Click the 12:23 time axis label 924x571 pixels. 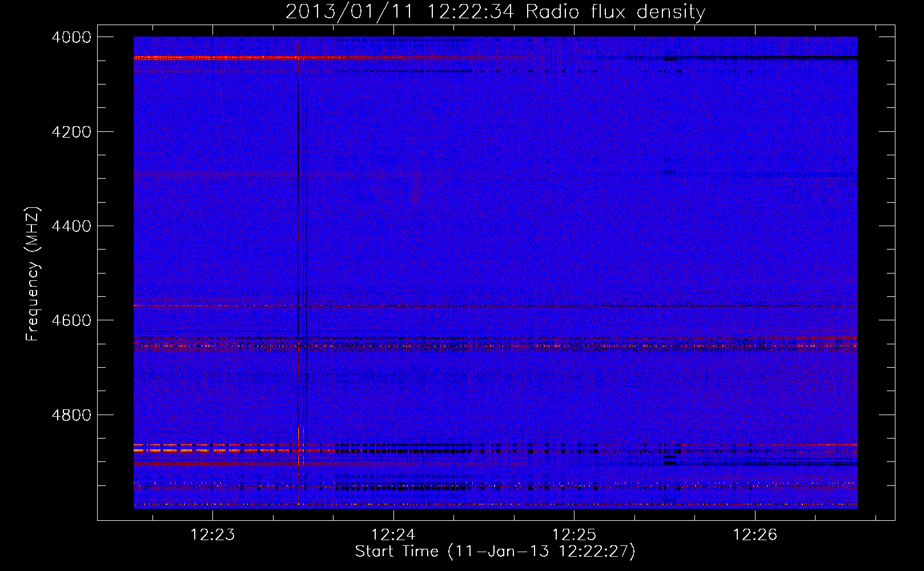(x=212, y=535)
